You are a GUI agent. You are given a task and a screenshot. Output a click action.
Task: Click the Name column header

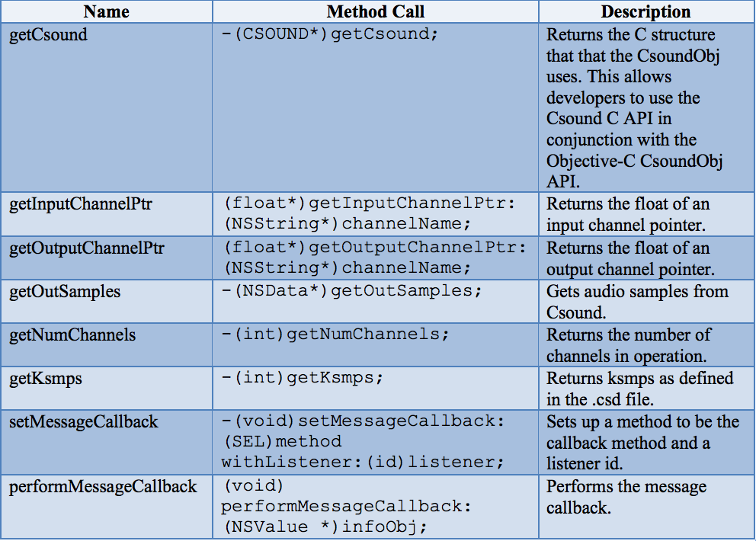pyautogui.click(x=107, y=11)
